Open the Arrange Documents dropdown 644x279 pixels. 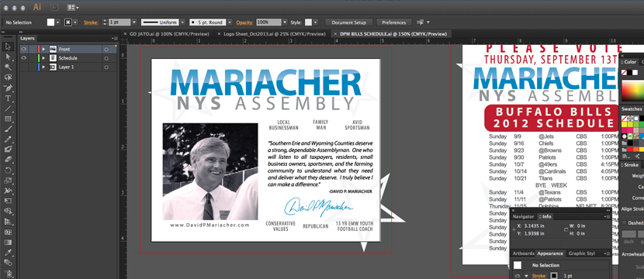coord(73,8)
